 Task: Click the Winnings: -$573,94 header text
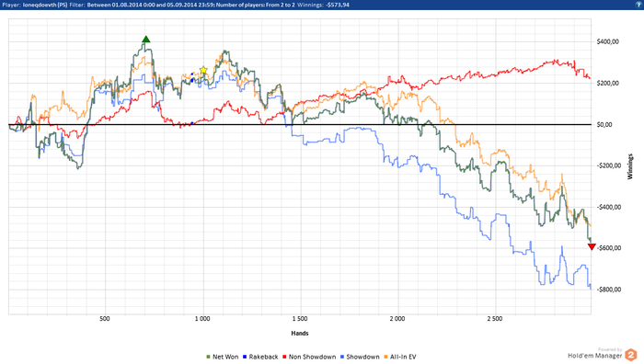tap(323, 5)
